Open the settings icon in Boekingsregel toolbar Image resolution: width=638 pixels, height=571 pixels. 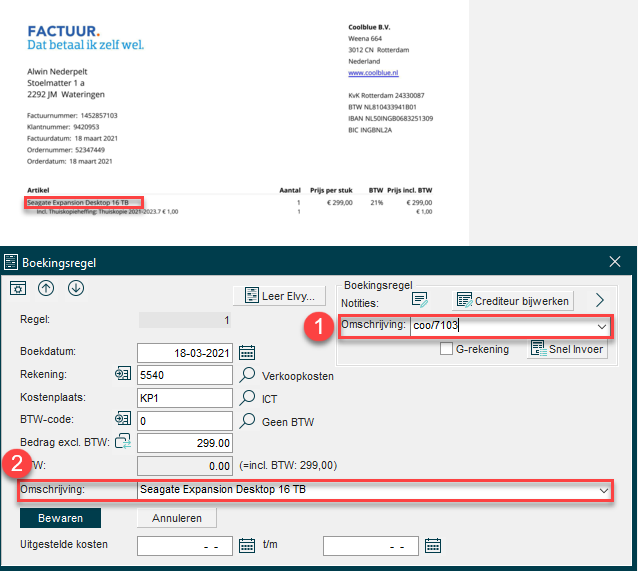click(18, 289)
